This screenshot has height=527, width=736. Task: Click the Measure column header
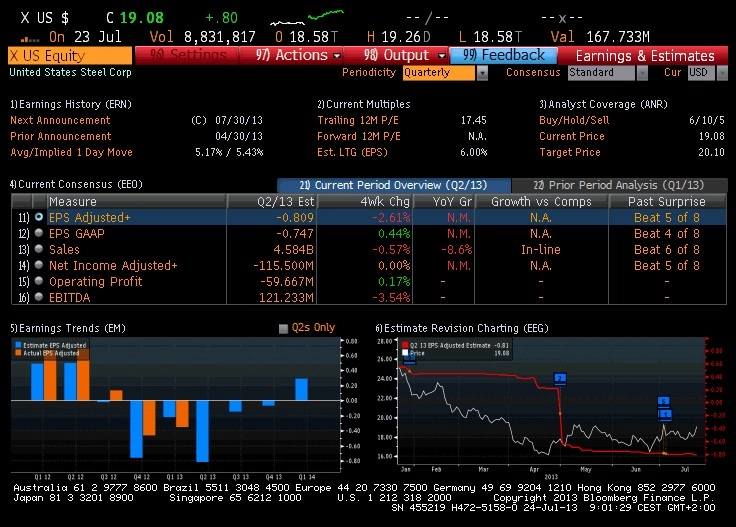[x=137, y=201]
